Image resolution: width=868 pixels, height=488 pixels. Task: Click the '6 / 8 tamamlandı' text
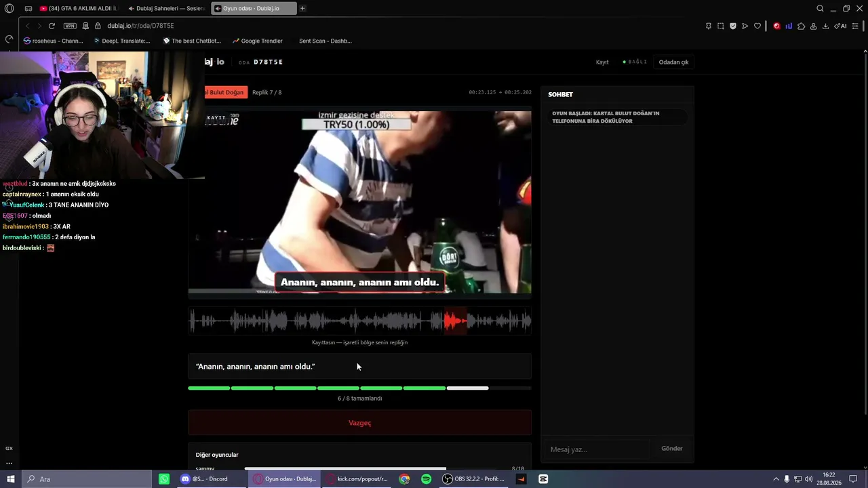pyautogui.click(x=359, y=399)
